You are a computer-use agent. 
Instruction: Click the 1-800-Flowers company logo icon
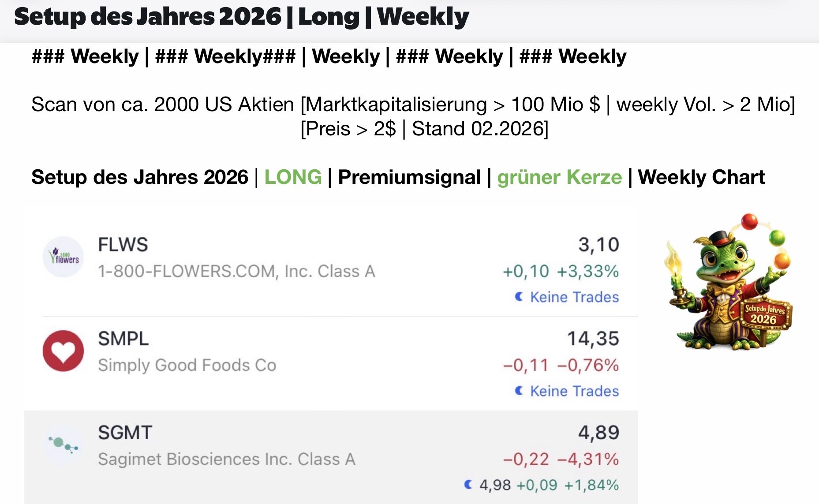tap(64, 257)
